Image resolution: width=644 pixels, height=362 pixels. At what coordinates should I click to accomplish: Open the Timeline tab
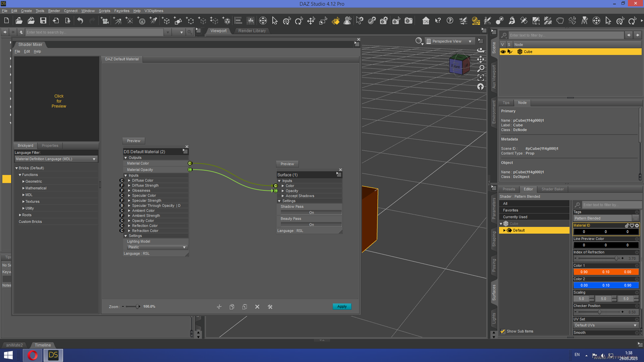(x=43, y=345)
